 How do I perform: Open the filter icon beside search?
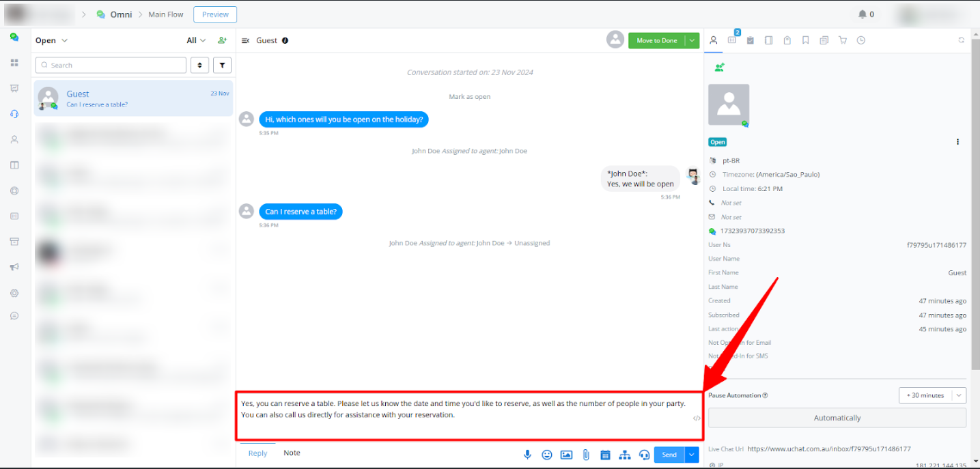[x=222, y=66]
